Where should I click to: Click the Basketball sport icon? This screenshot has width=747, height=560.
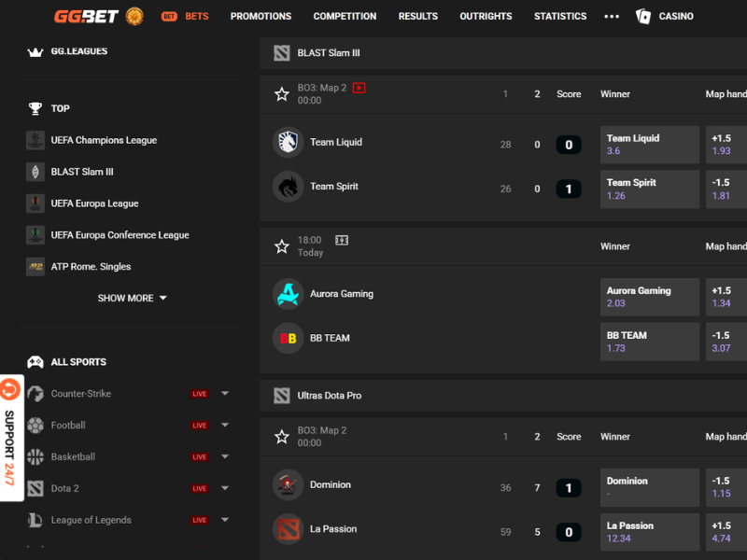click(35, 456)
